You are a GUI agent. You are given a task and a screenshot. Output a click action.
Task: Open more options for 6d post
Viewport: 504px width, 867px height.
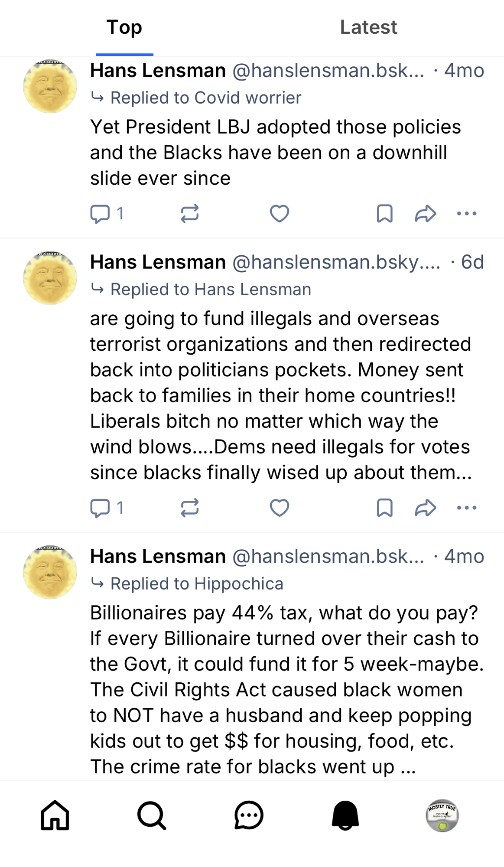(467, 508)
